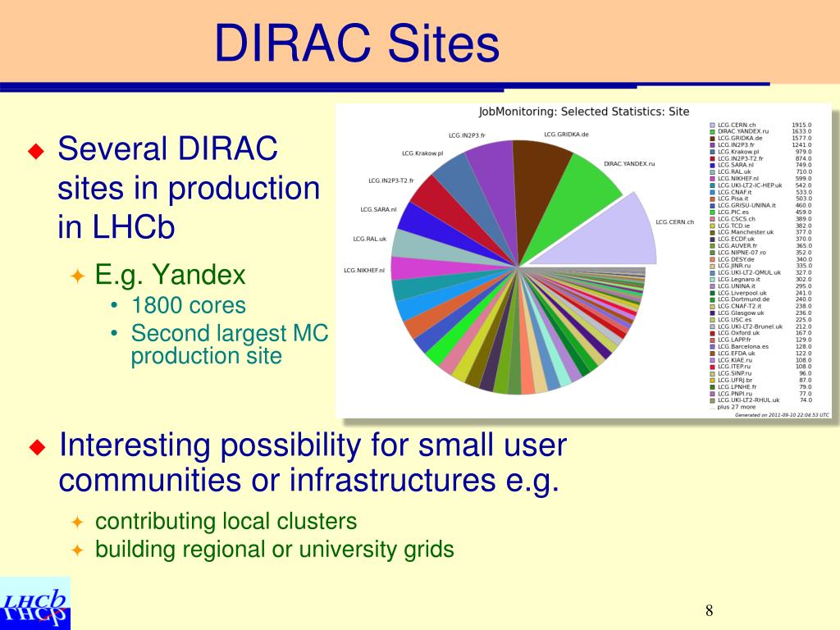840x630 pixels.
Task: Click legend entry 'LCG.Barcelona.es'
Action: click(x=743, y=347)
